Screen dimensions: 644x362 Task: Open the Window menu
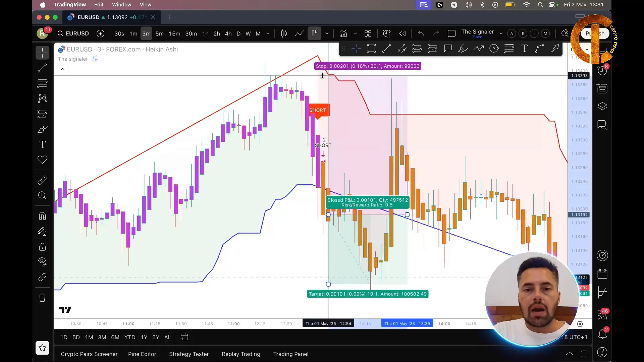(x=121, y=5)
